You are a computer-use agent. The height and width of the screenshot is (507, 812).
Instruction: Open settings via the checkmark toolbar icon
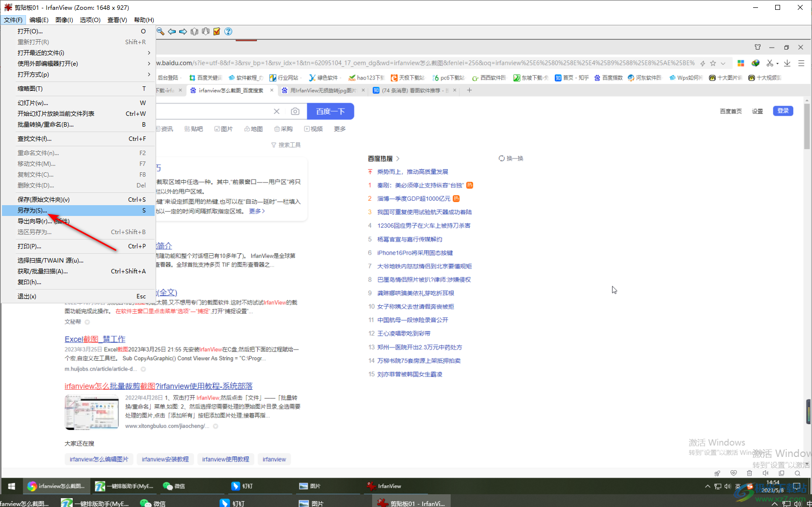tap(217, 31)
